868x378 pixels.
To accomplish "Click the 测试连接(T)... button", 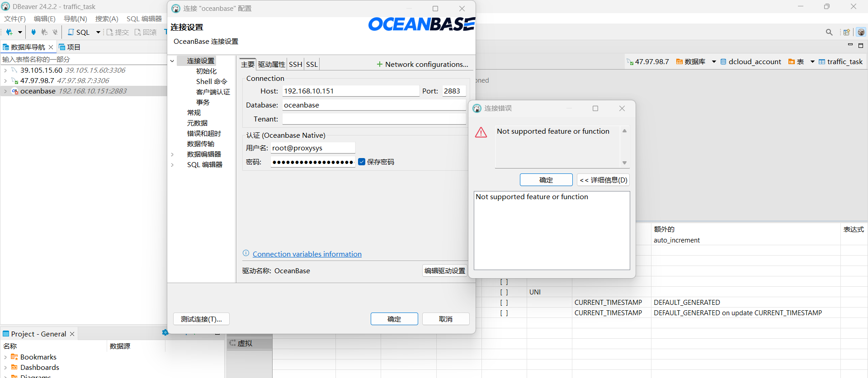I will click(201, 319).
